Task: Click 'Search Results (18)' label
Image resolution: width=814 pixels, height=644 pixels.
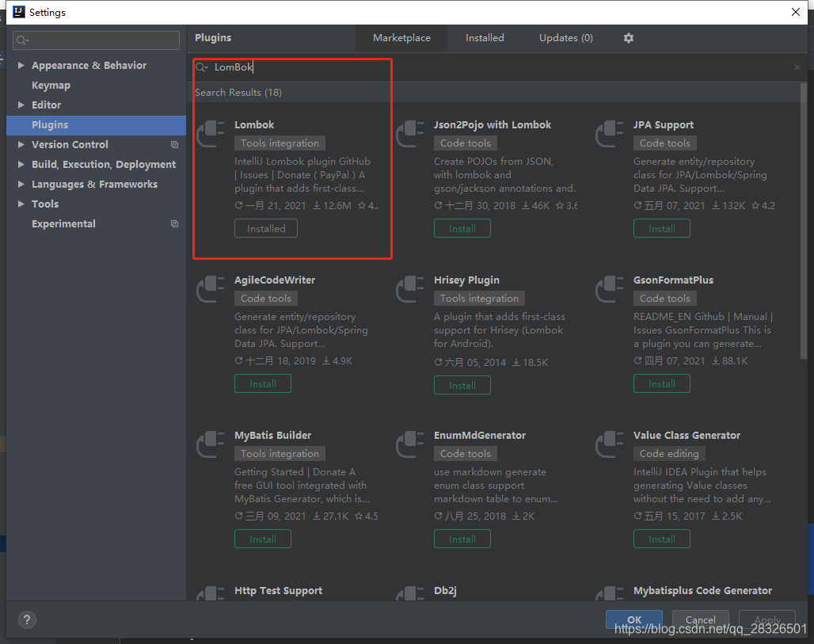Action: pos(238,93)
